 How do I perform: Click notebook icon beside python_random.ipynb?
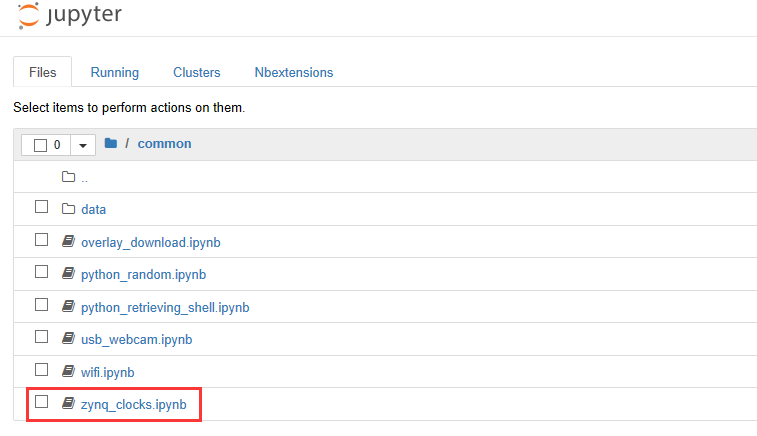click(68, 273)
